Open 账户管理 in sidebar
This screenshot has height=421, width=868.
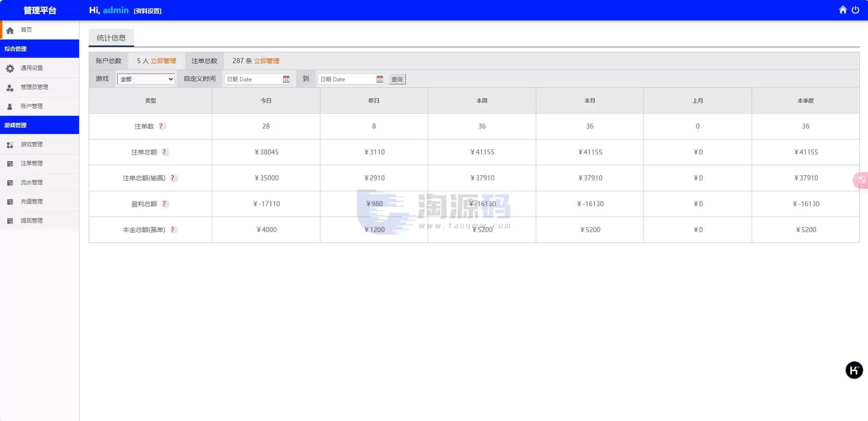tap(40, 106)
